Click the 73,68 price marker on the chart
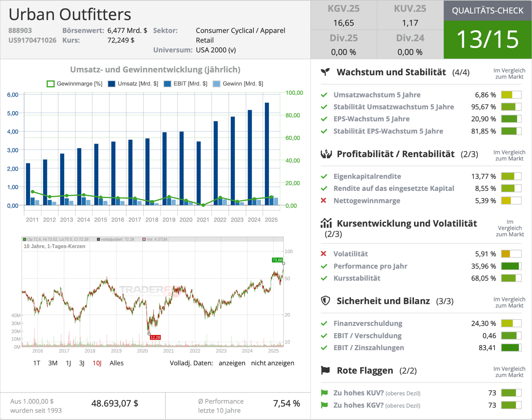Screen dimensions: 532x420 click(x=277, y=260)
